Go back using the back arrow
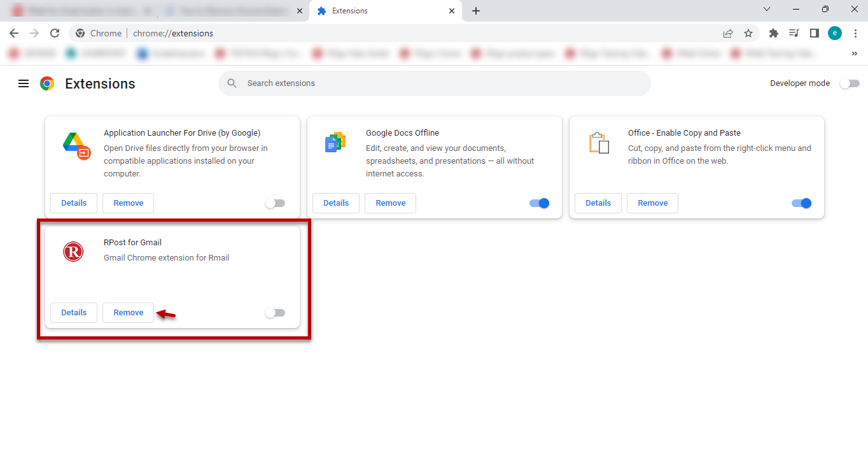Viewport: 868px width, 451px height. [x=14, y=33]
